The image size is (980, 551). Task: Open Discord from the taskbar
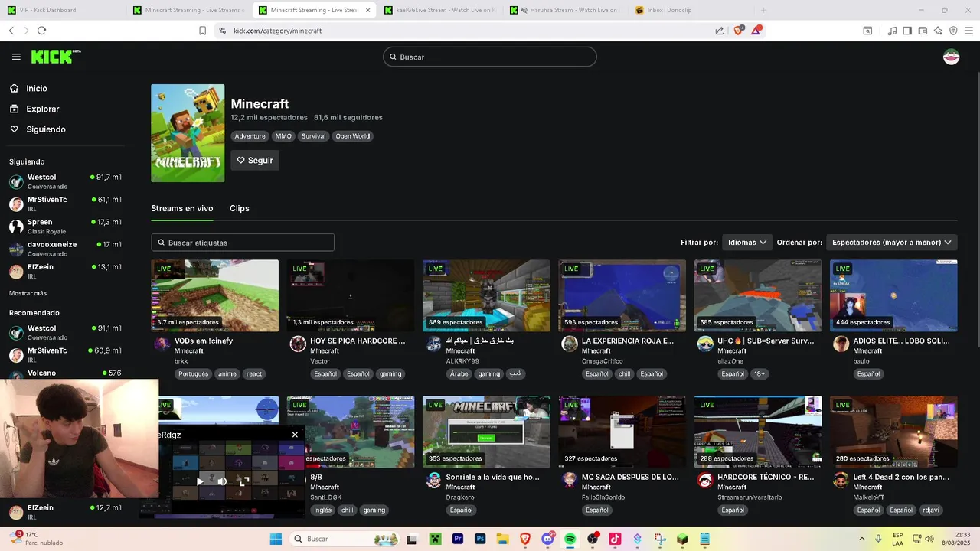[547, 539]
